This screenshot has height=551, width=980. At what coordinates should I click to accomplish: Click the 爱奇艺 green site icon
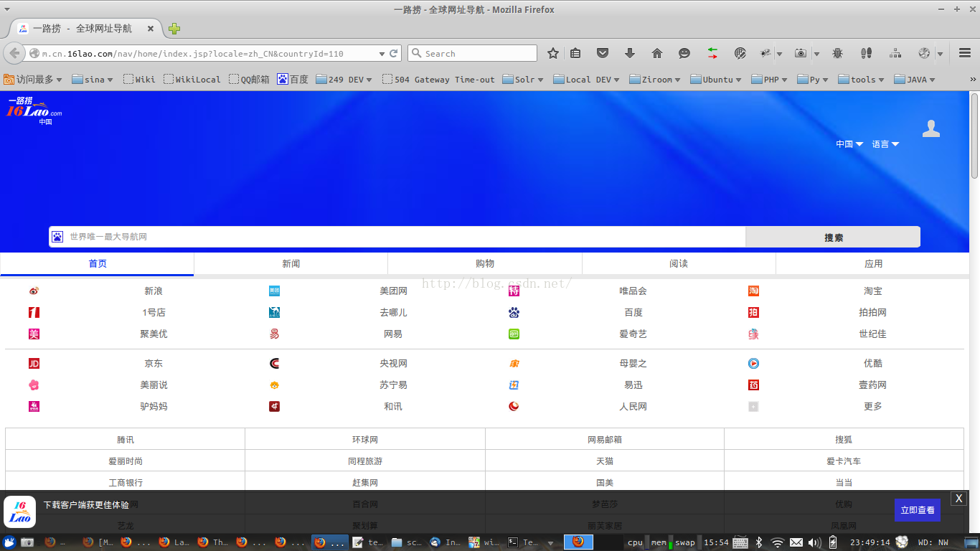[514, 334]
